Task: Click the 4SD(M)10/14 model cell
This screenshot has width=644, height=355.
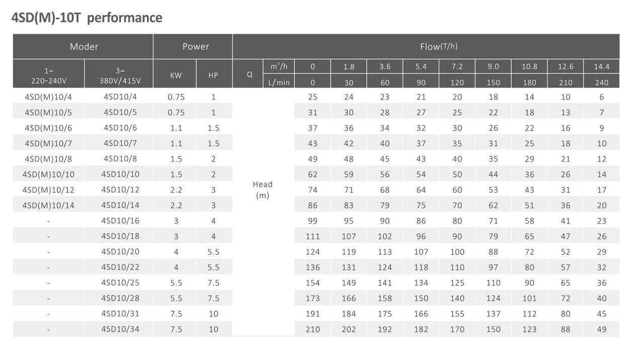Action: coord(48,205)
